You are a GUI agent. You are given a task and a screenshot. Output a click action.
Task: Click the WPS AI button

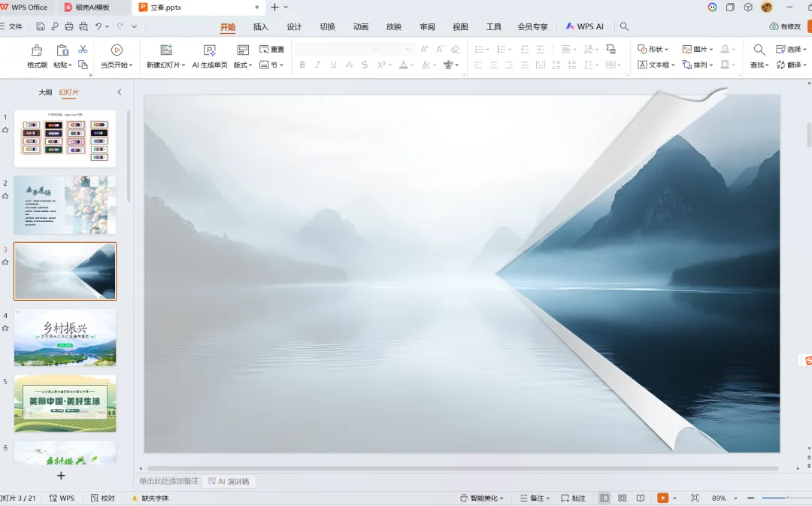(585, 26)
